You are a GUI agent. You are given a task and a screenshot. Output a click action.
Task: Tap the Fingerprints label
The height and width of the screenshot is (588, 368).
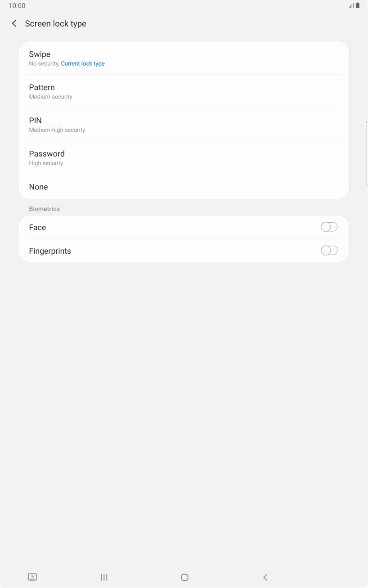click(x=50, y=251)
